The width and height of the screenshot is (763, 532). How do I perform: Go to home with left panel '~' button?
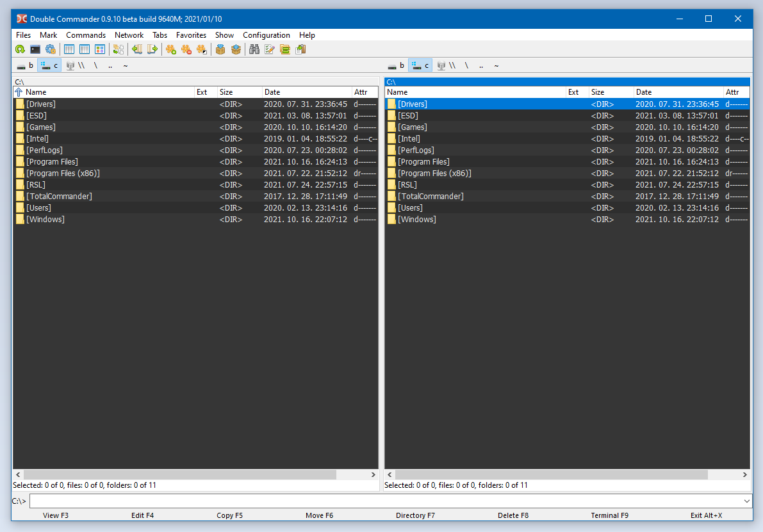(x=126, y=66)
